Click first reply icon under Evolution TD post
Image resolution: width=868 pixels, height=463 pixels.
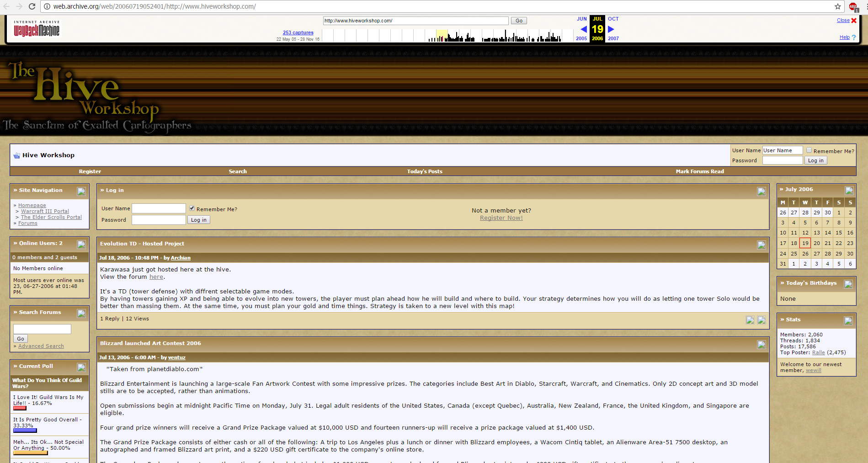pos(750,320)
